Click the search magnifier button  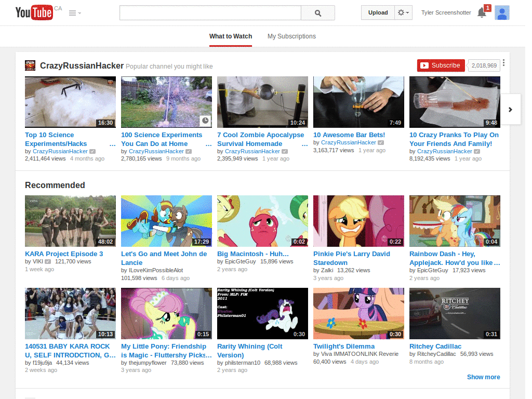317,13
